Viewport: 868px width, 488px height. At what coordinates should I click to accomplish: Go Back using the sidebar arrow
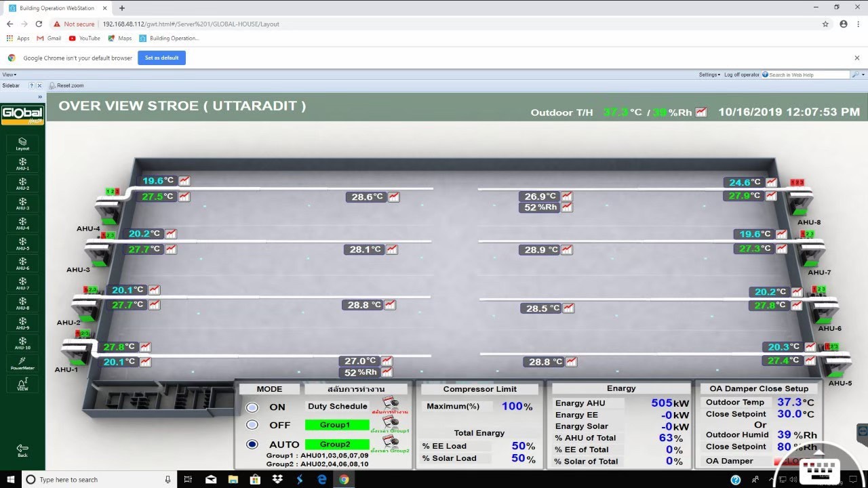tap(22, 450)
